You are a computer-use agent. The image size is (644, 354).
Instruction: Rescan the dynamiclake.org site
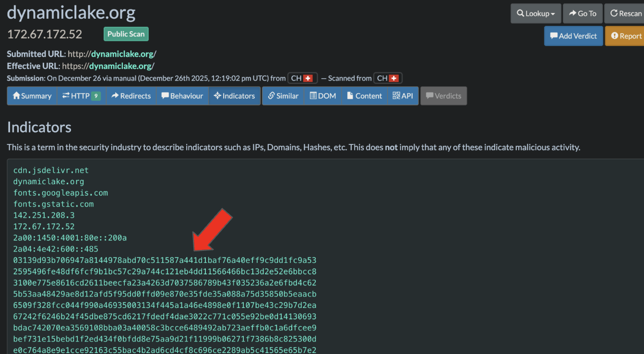pyautogui.click(x=625, y=13)
